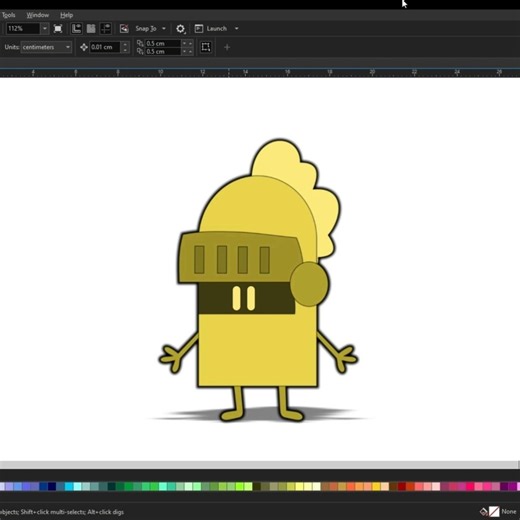Pick the bright lime green swatch
The height and width of the screenshot is (520, 520).
[240, 486]
